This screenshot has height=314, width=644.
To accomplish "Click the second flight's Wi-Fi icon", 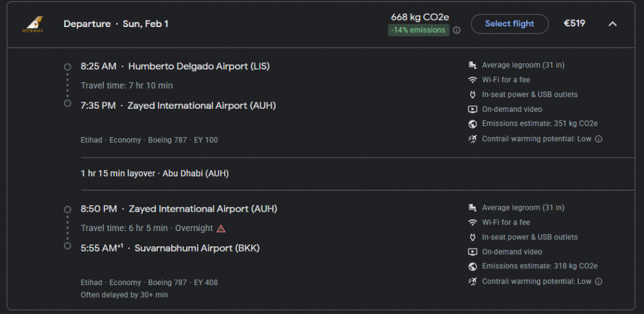I will pos(473,223).
